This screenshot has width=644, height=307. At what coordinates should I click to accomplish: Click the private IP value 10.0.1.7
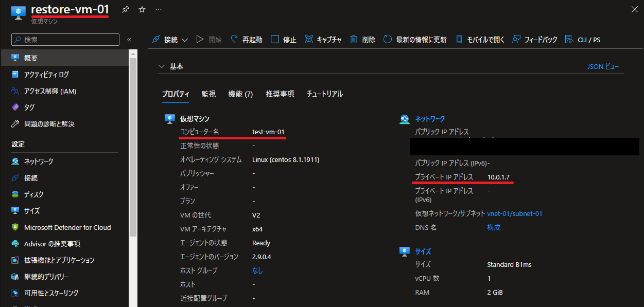pos(499,177)
